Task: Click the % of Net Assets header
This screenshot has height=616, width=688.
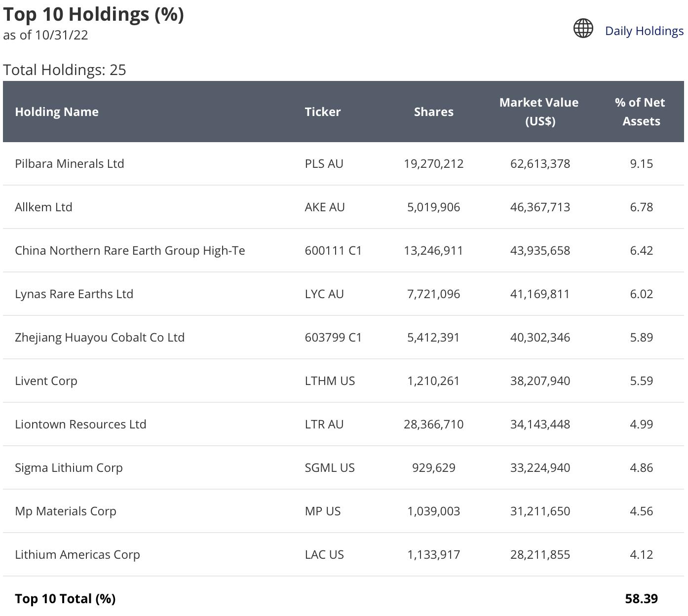Action: [x=641, y=112]
